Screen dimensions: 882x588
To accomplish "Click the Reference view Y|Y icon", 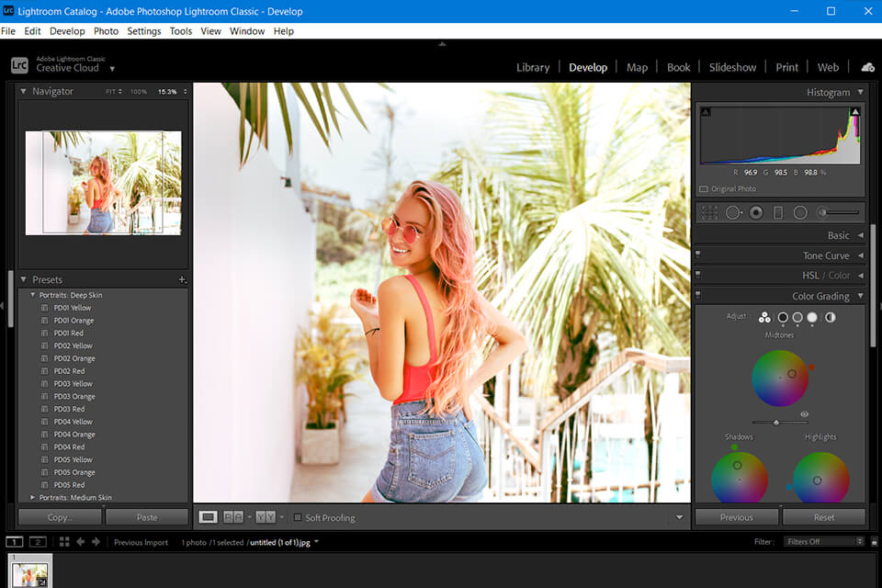I will (x=266, y=517).
